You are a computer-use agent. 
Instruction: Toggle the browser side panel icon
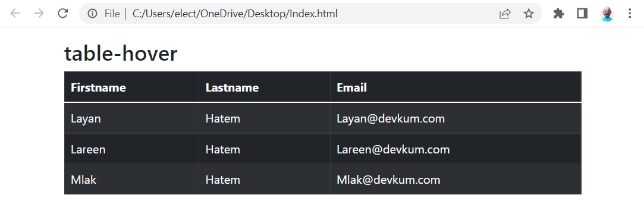coord(582,14)
